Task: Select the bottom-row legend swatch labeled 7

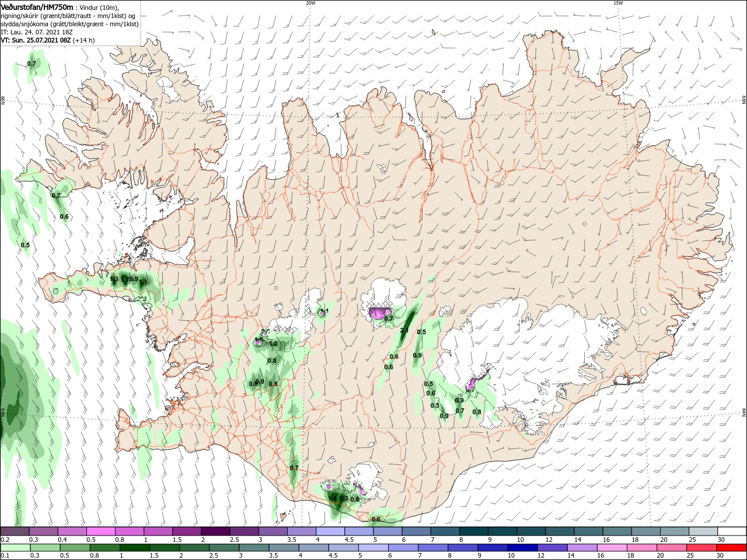Action: click(433, 548)
